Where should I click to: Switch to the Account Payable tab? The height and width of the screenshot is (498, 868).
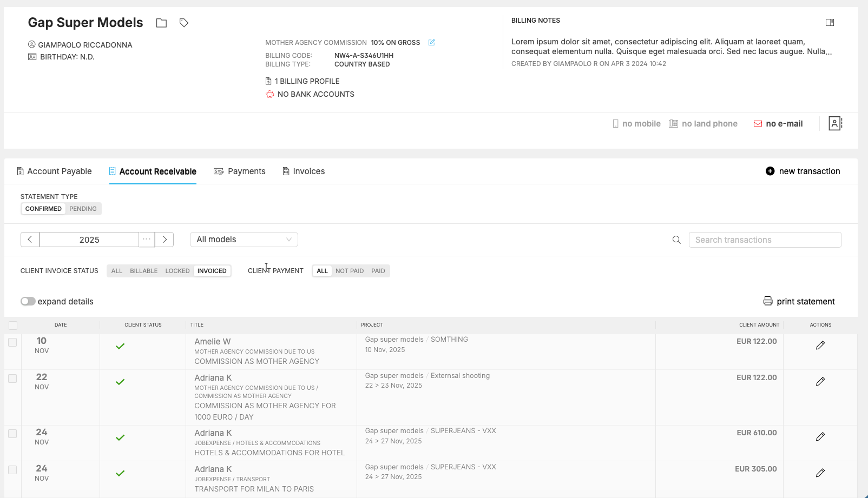pos(54,171)
